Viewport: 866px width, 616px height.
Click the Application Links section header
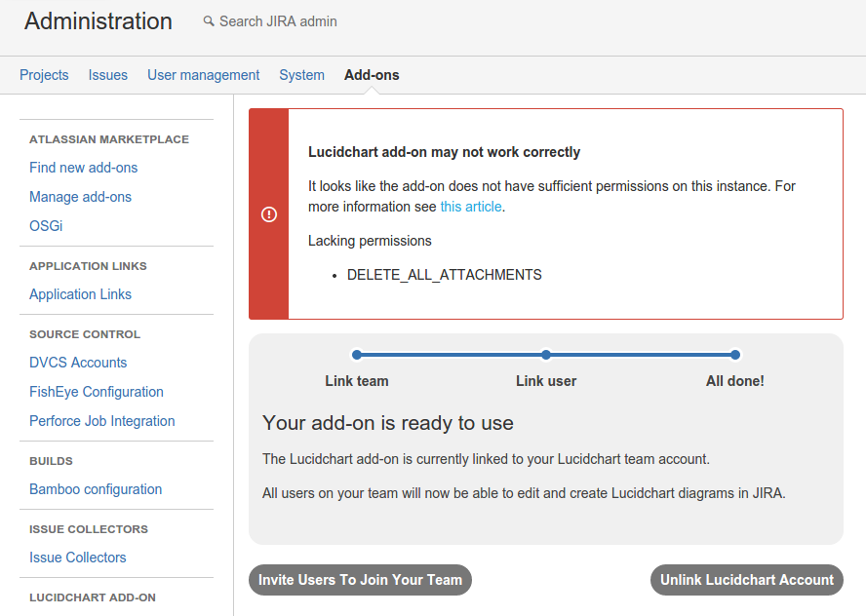pyautogui.click(x=88, y=266)
